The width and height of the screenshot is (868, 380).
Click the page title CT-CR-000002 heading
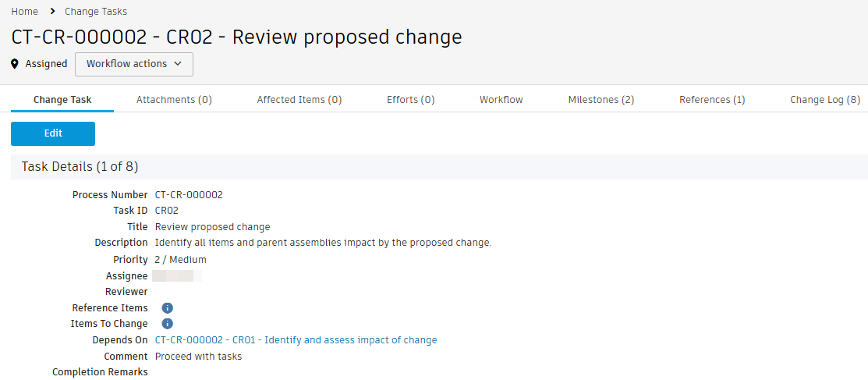tap(236, 37)
